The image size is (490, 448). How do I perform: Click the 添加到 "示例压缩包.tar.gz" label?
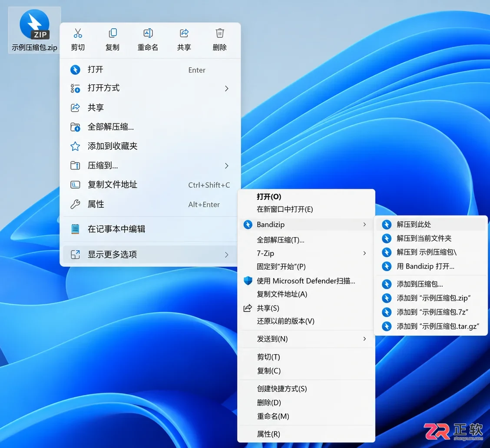point(438,326)
